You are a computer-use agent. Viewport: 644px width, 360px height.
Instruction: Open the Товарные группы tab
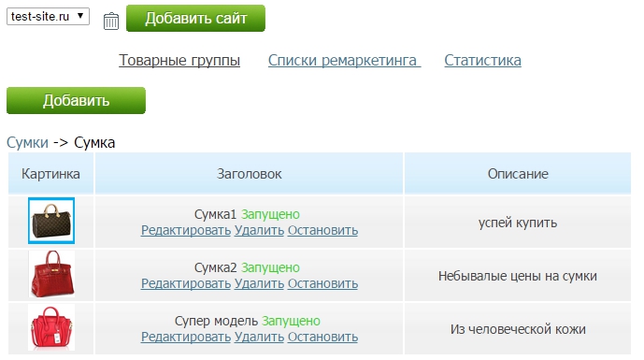coord(179,61)
